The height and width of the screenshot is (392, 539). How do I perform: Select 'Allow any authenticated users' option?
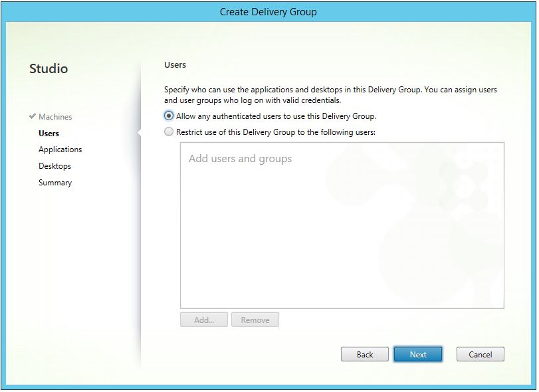pos(169,116)
